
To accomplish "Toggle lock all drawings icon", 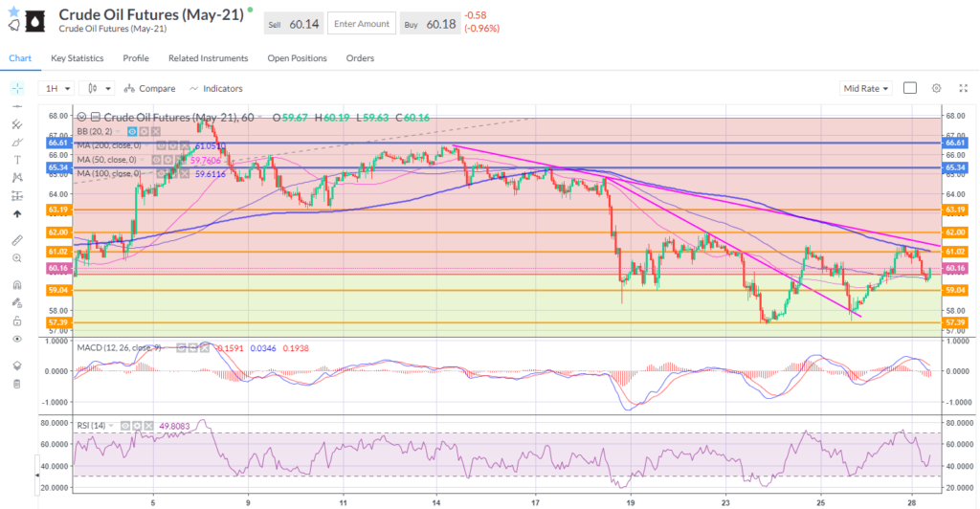I will [16, 321].
